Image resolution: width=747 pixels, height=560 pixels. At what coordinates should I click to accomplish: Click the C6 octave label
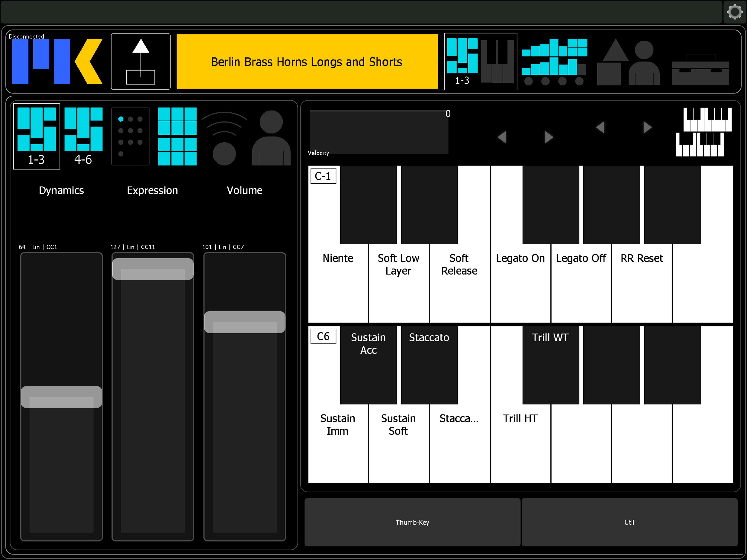pyautogui.click(x=323, y=336)
